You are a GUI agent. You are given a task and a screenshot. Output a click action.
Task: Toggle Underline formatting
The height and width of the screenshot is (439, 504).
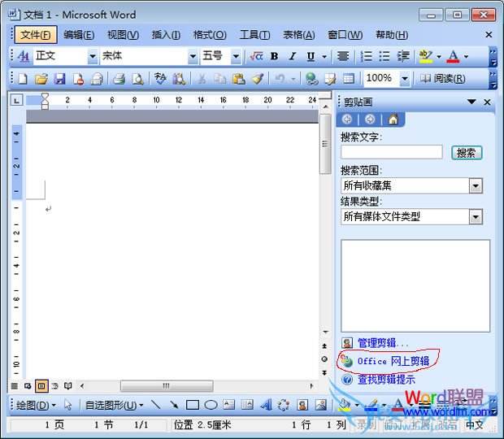311,56
